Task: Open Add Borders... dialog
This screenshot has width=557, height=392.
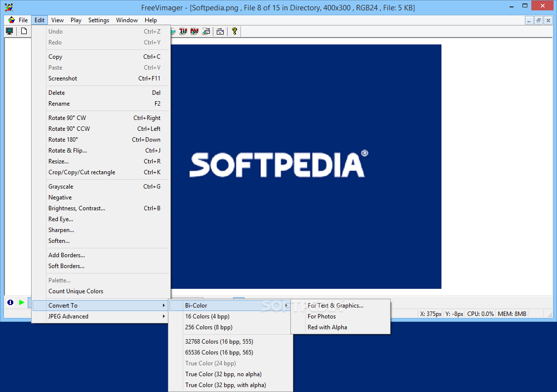Action: coord(101,255)
